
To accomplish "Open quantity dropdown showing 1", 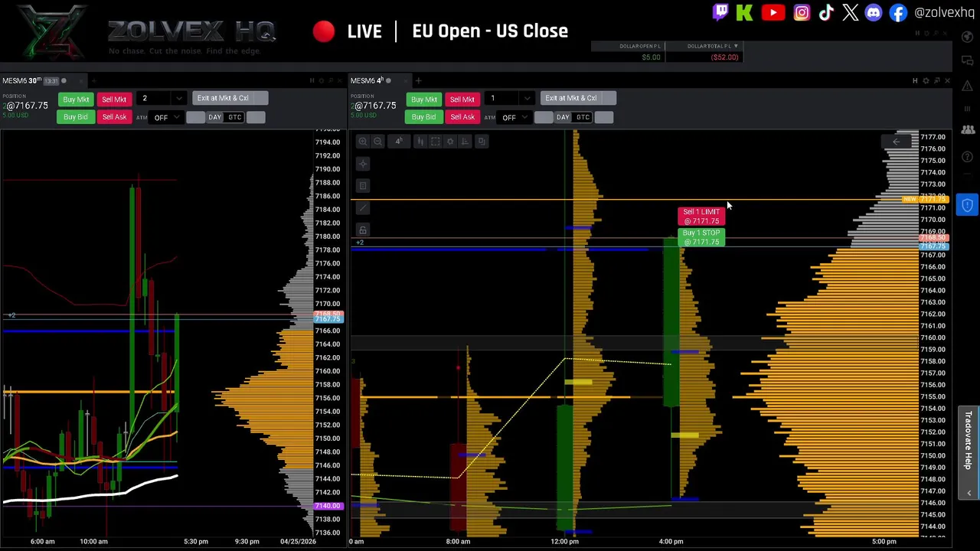I will pyautogui.click(x=527, y=99).
